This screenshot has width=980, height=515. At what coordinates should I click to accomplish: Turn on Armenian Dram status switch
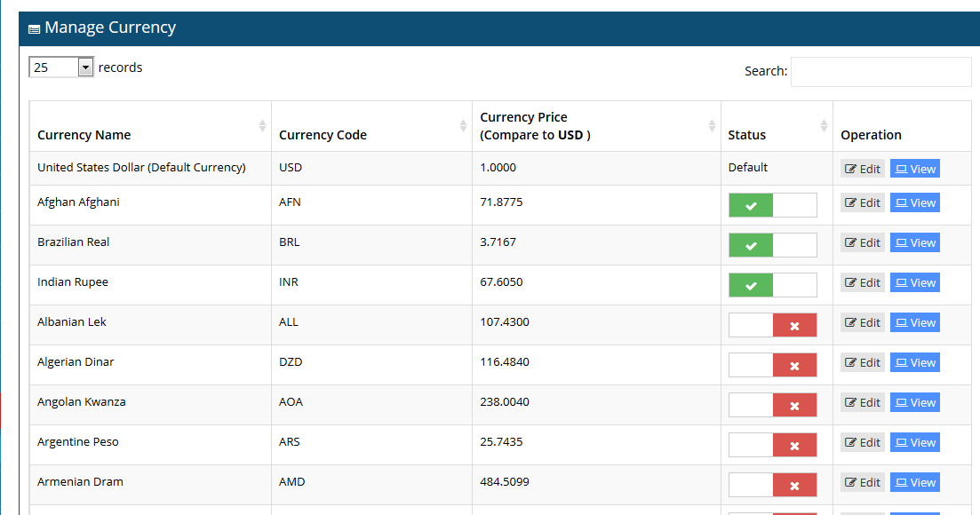[772, 486]
